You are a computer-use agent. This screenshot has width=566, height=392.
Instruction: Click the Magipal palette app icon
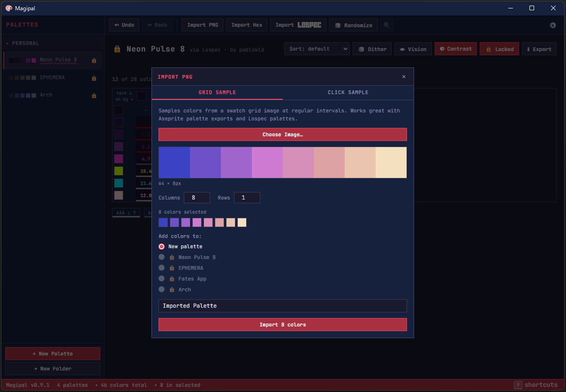click(x=8, y=8)
